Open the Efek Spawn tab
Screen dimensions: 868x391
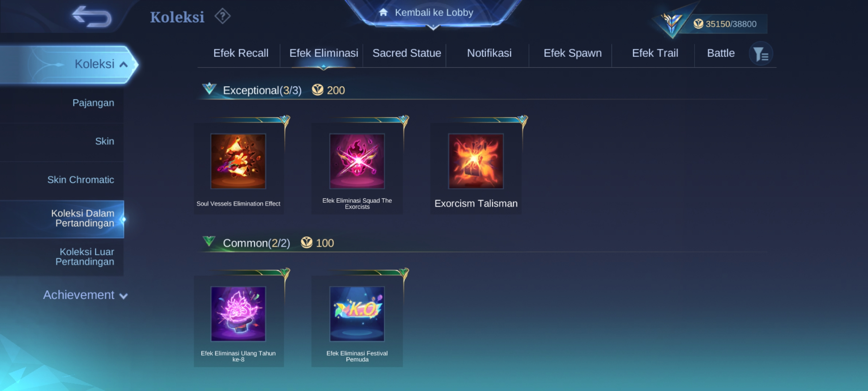573,53
